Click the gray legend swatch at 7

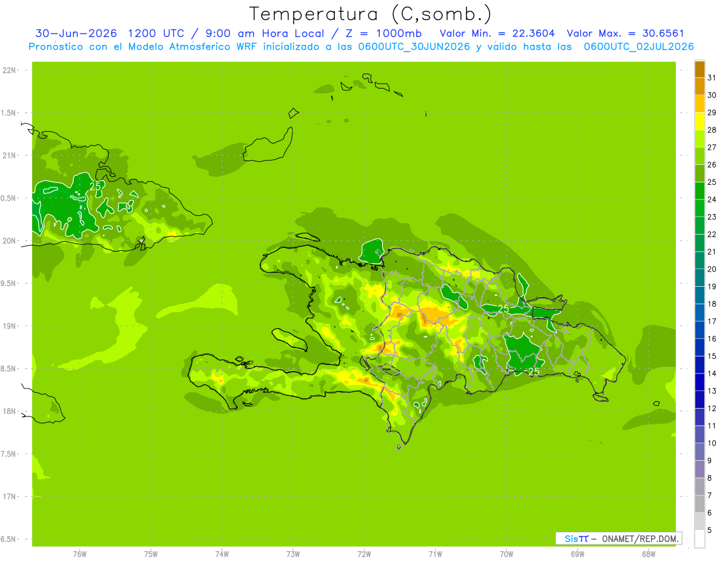[699, 487]
